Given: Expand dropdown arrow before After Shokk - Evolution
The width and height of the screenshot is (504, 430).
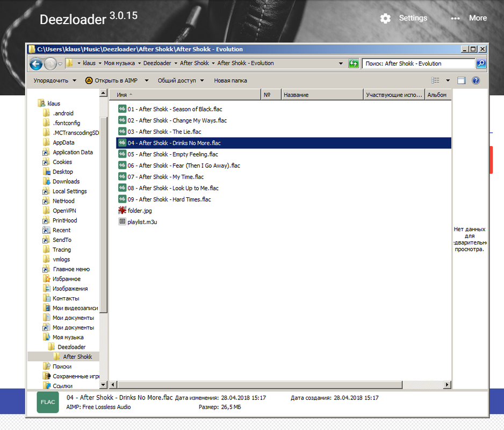Looking at the screenshot, I should [x=213, y=63].
